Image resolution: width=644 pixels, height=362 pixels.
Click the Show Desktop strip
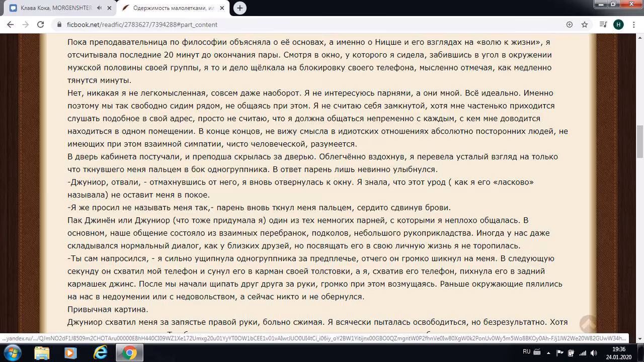click(640, 352)
